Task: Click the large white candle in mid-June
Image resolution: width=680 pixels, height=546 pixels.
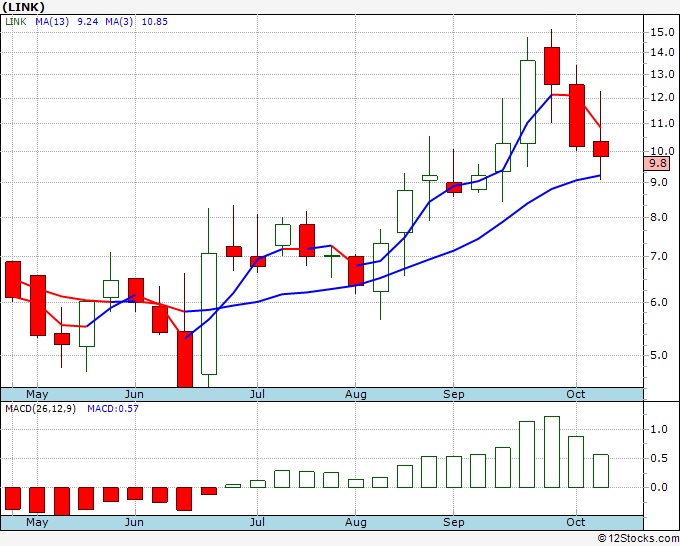Action: click(x=209, y=314)
